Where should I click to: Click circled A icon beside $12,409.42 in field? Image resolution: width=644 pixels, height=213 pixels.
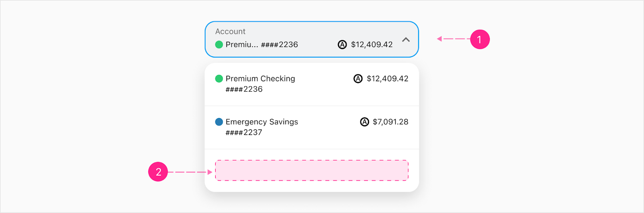(x=342, y=45)
